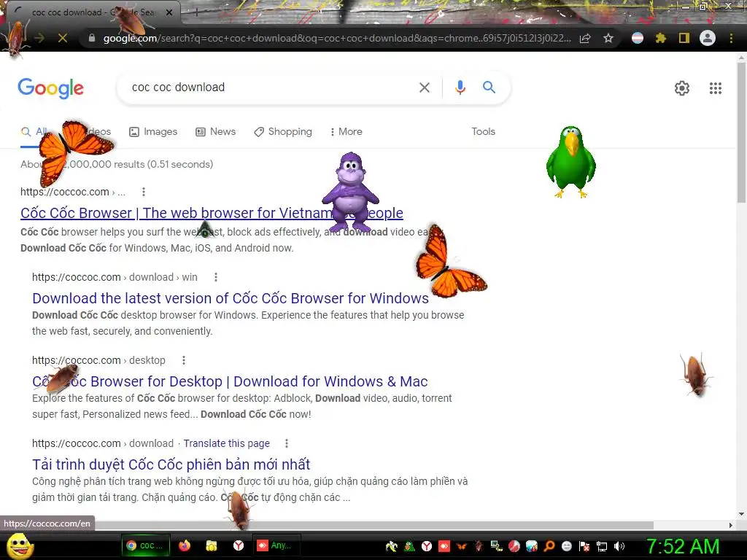747x560 pixels.
Task: Click the bananas tray icon
Action: coord(391,546)
